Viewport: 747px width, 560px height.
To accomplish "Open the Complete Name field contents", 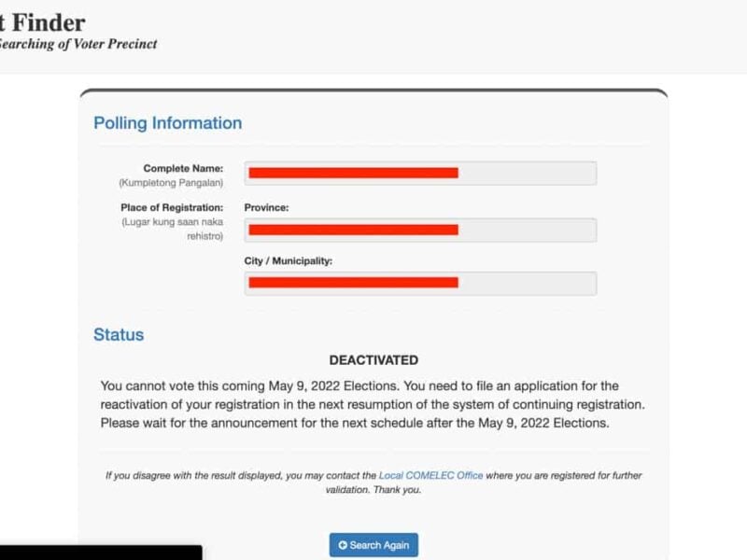I will coord(420,172).
